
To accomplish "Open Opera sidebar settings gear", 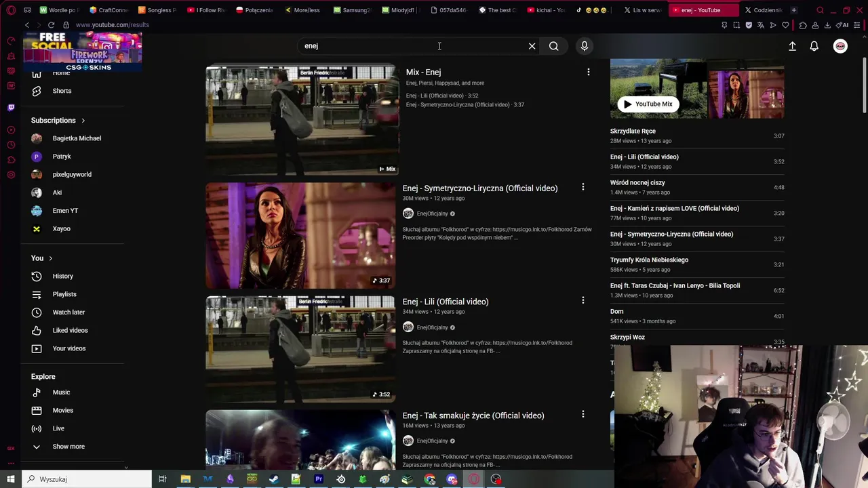I will tap(11, 175).
